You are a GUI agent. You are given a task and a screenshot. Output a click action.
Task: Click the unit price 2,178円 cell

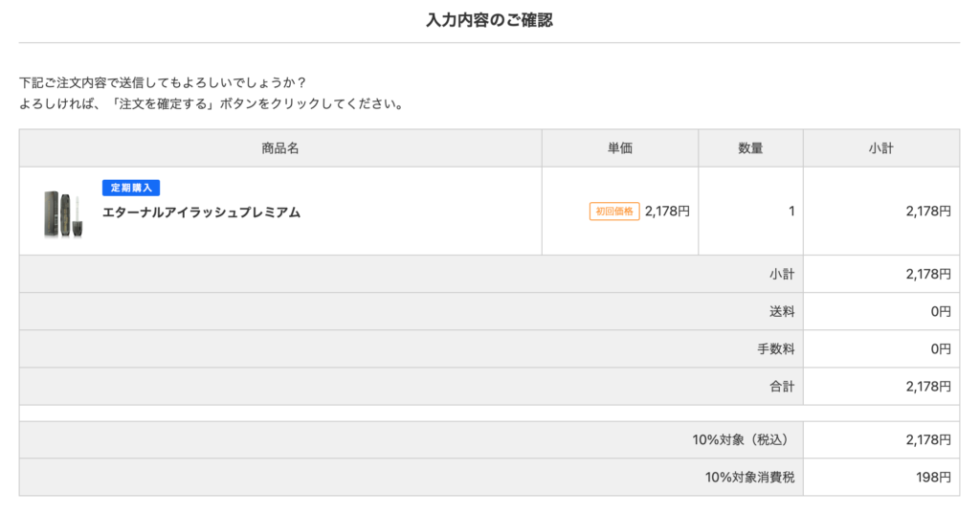[667, 212]
